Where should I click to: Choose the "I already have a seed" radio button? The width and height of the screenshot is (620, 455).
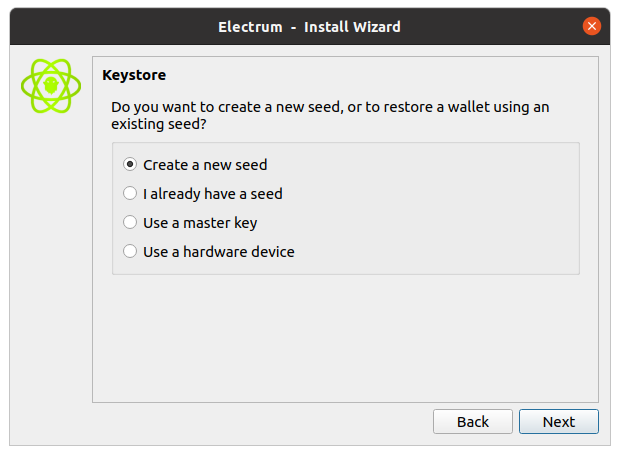tap(130, 194)
